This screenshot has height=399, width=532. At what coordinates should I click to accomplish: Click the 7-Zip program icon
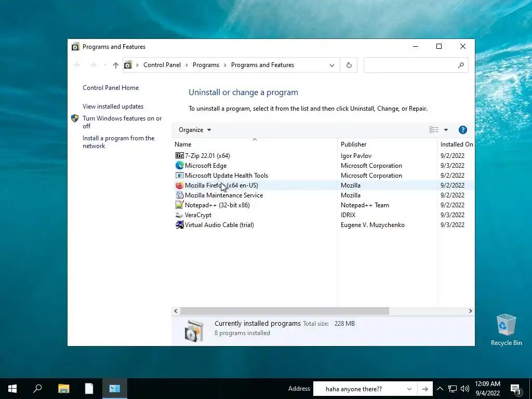(179, 156)
